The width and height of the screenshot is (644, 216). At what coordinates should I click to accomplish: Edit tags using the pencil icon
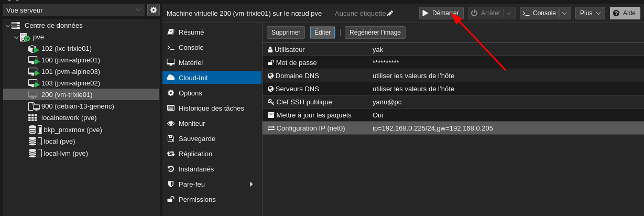coord(390,13)
